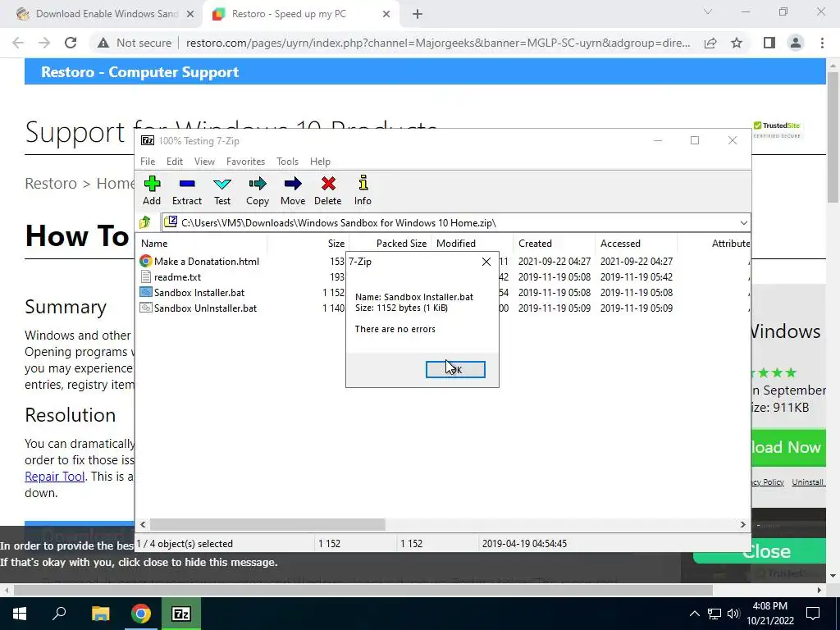This screenshot has height=630, width=840.
Task: Open the Info toolbar icon
Action: (x=363, y=190)
